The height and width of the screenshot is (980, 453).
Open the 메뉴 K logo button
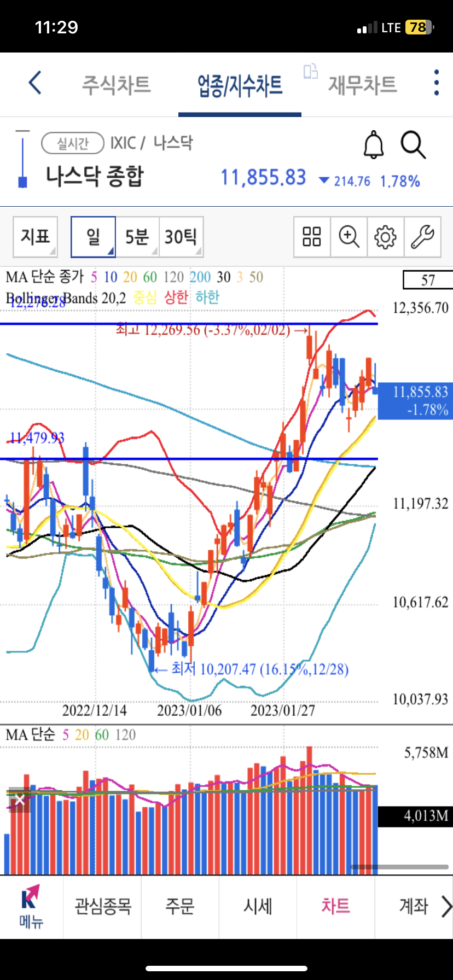31,907
